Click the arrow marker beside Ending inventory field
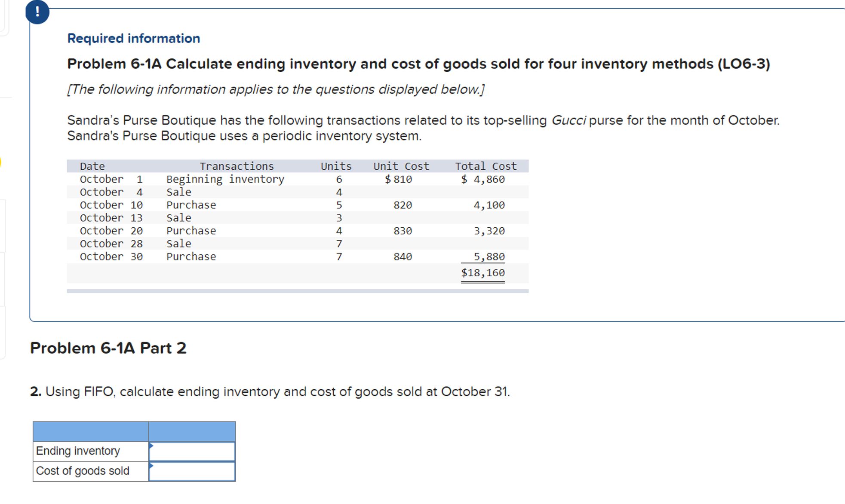 click(151, 446)
